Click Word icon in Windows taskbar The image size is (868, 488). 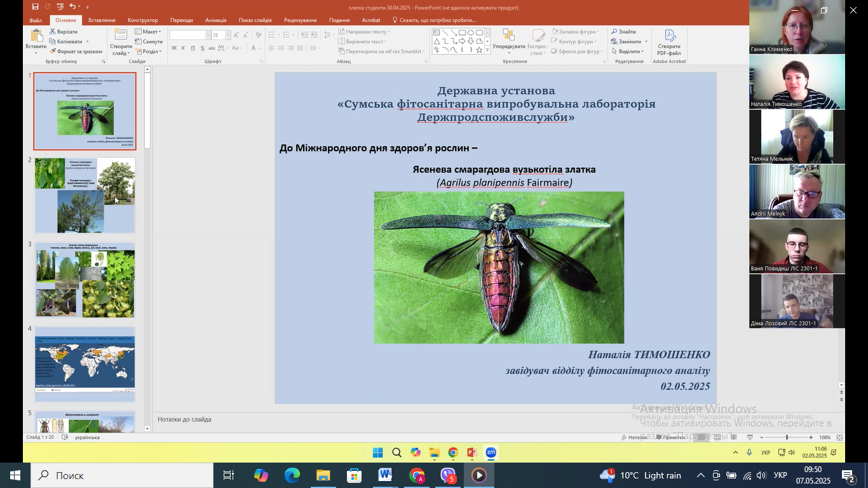coord(385,475)
